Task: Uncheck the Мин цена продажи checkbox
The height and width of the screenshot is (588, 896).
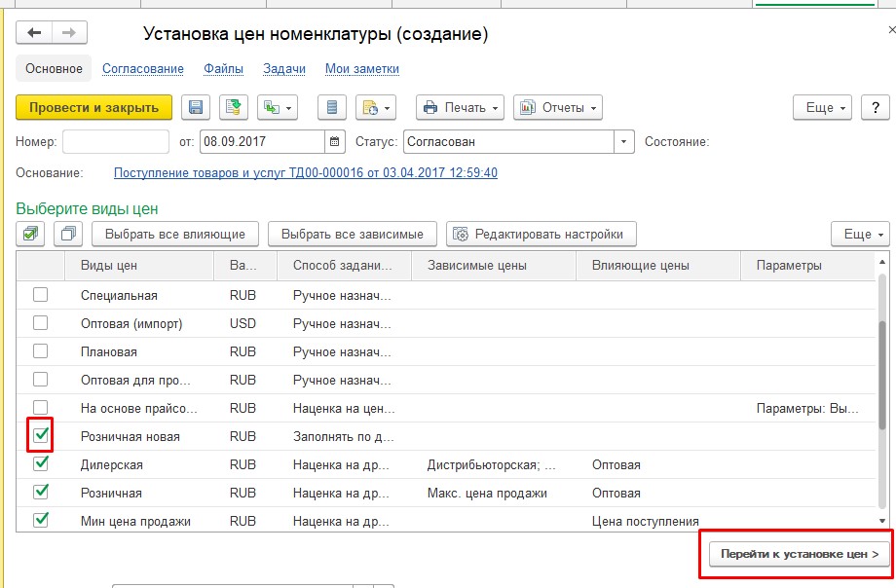Action: coord(40,520)
